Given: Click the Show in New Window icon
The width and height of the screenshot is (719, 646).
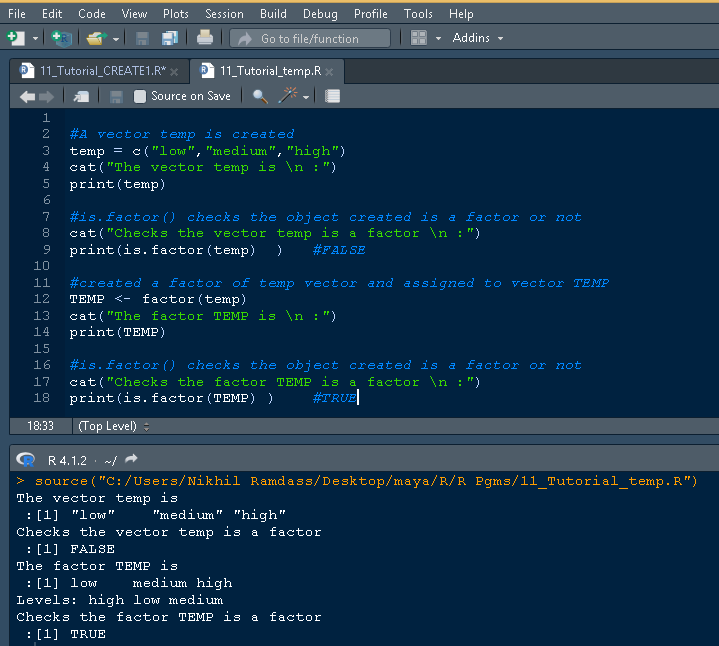Looking at the screenshot, I should (x=81, y=96).
